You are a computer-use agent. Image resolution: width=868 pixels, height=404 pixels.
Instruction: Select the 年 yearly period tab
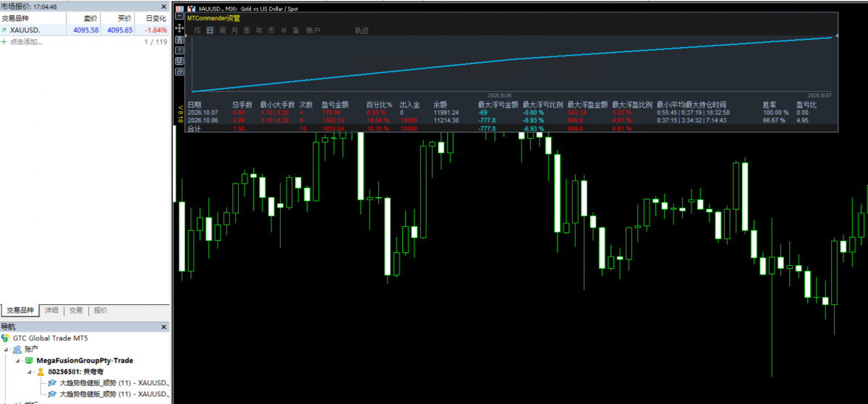click(259, 30)
